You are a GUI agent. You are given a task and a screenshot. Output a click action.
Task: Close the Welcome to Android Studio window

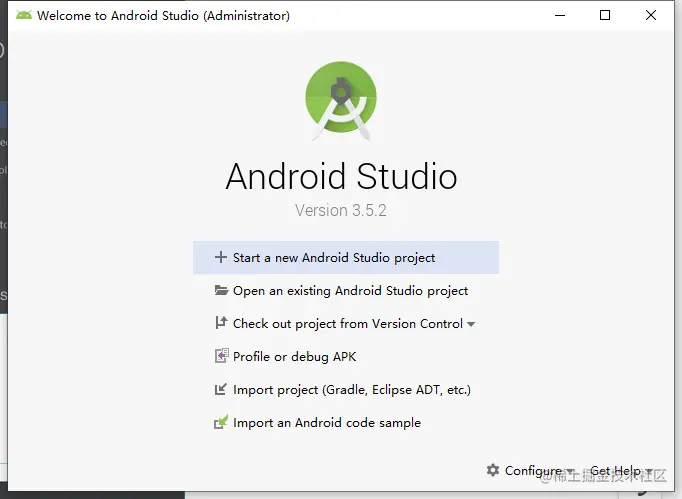[x=651, y=15]
